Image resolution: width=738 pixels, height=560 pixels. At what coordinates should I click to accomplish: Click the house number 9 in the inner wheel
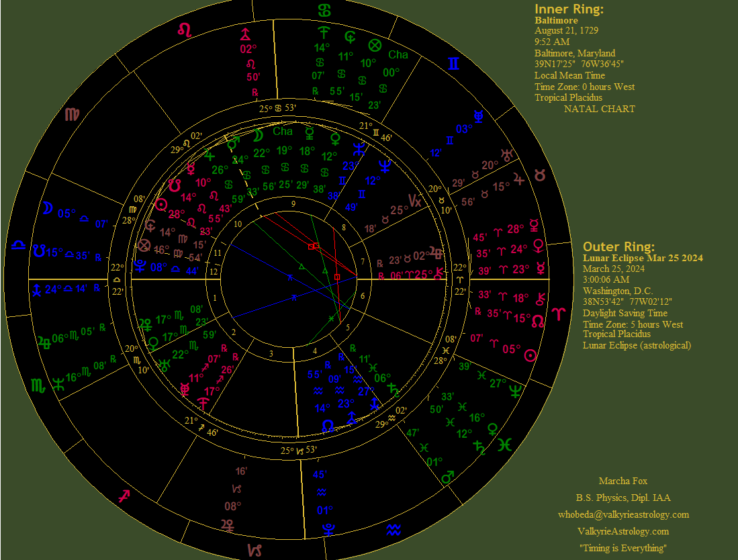click(x=293, y=203)
